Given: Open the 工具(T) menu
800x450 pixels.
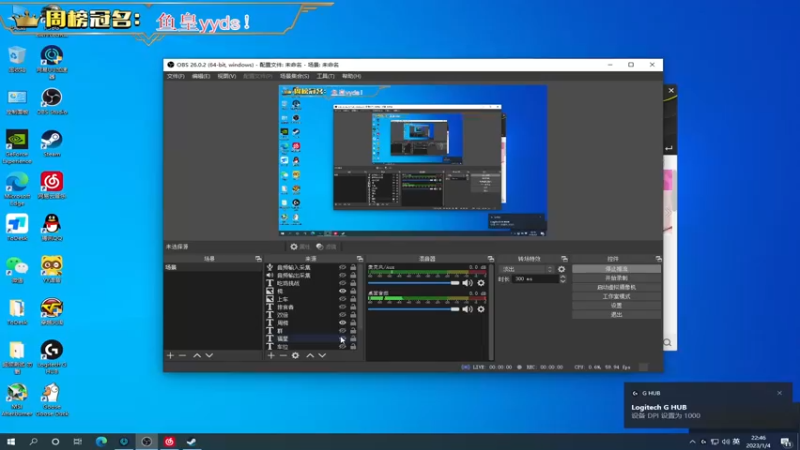Looking at the screenshot, I should click(x=325, y=76).
